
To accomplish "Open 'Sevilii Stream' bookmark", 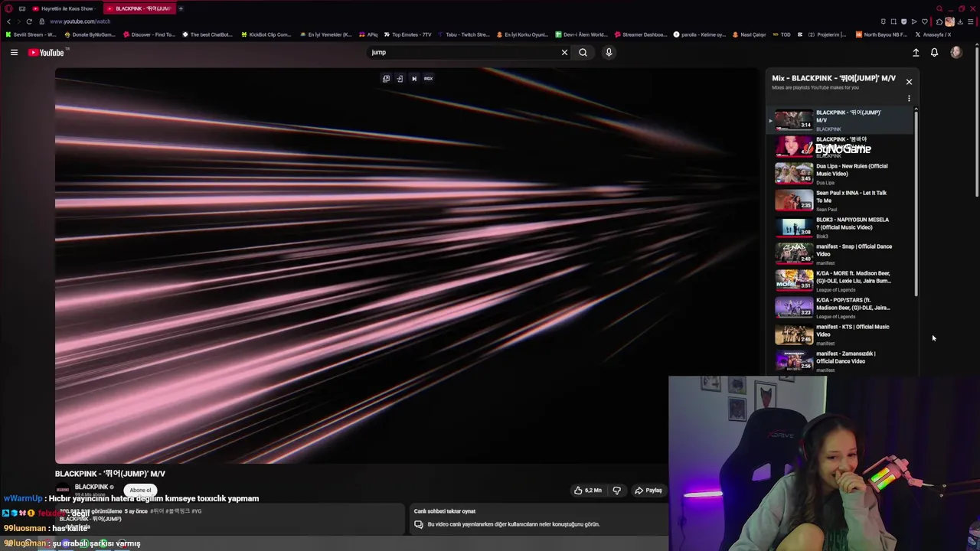I will [31, 34].
